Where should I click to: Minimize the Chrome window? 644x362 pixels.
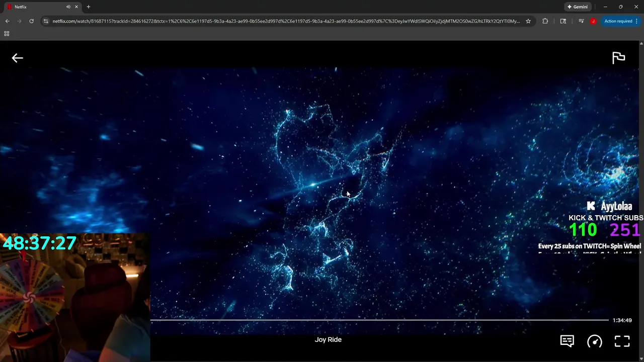click(605, 7)
